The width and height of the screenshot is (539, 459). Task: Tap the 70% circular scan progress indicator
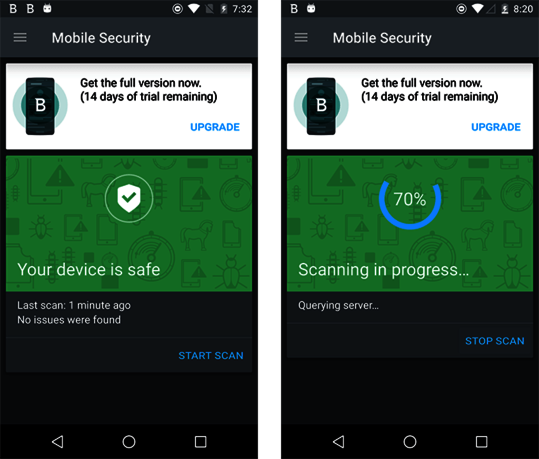(x=410, y=199)
